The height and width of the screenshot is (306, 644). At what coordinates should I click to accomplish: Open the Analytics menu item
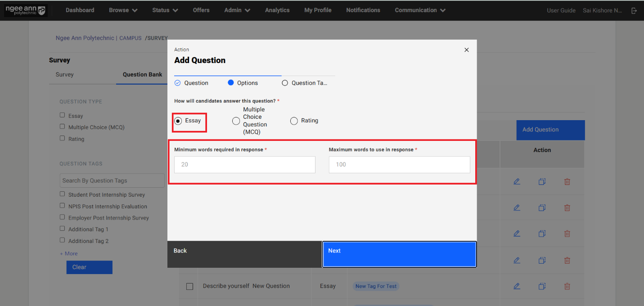tap(277, 10)
